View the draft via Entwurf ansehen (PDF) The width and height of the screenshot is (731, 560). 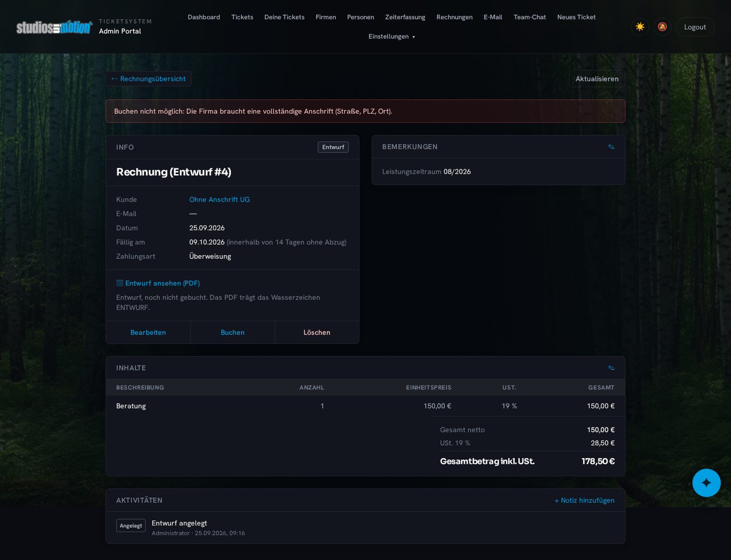click(158, 283)
